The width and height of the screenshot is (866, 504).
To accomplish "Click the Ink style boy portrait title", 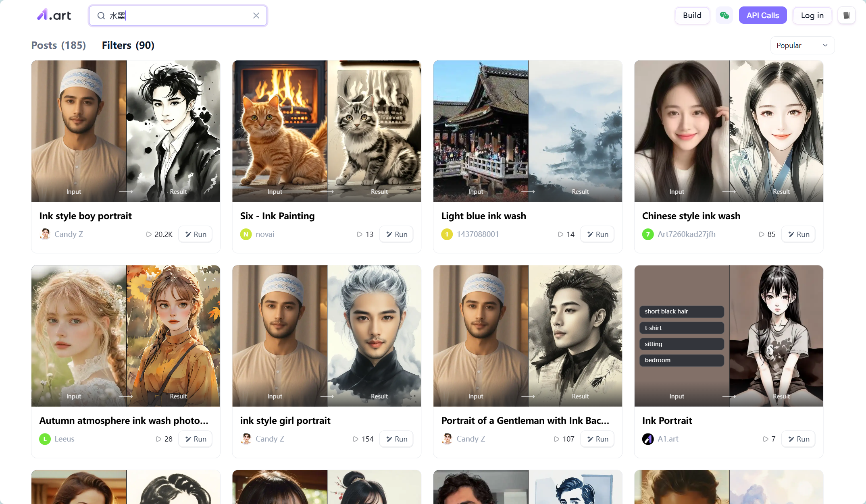I will pyautogui.click(x=85, y=216).
